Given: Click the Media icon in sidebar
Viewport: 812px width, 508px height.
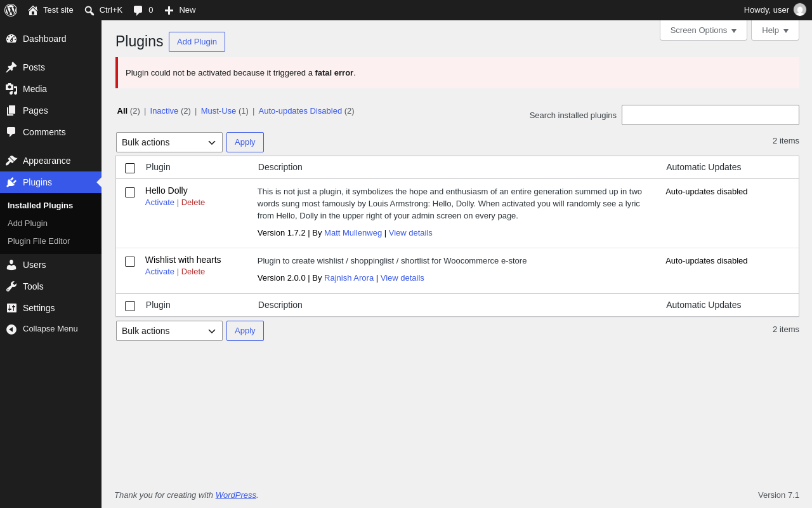Looking at the screenshot, I should 11,89.
